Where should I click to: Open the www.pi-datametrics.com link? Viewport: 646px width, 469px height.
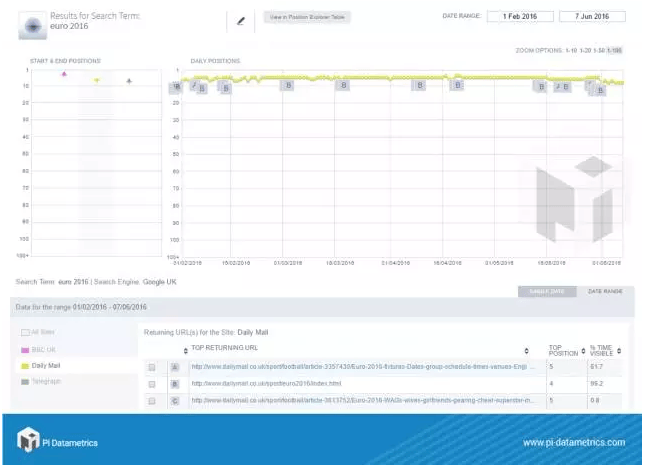(x=573, y=442)
